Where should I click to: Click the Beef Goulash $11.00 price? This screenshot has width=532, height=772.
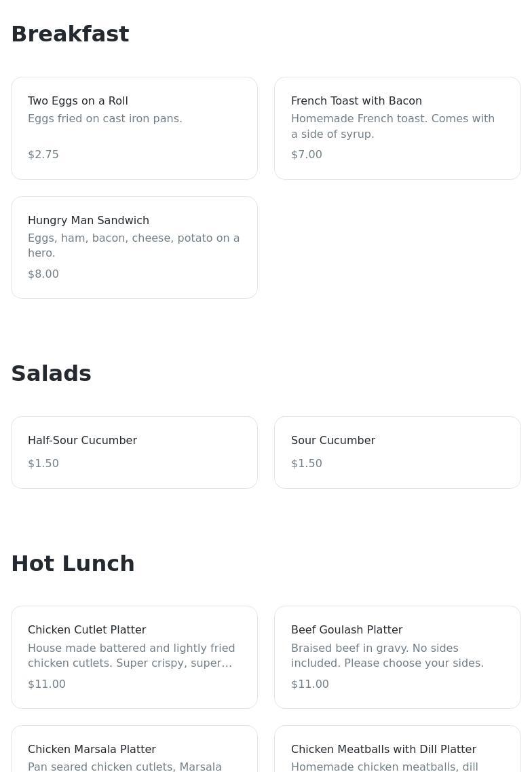(x=310, y=684)
